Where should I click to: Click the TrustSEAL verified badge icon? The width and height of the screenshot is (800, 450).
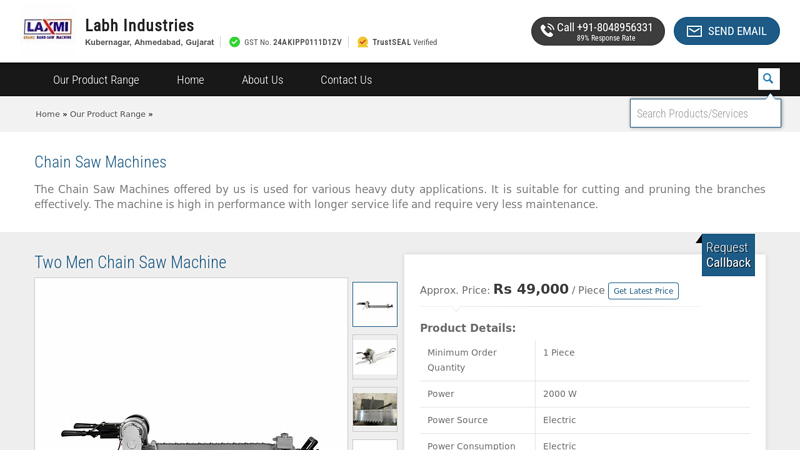coord(362,42)
